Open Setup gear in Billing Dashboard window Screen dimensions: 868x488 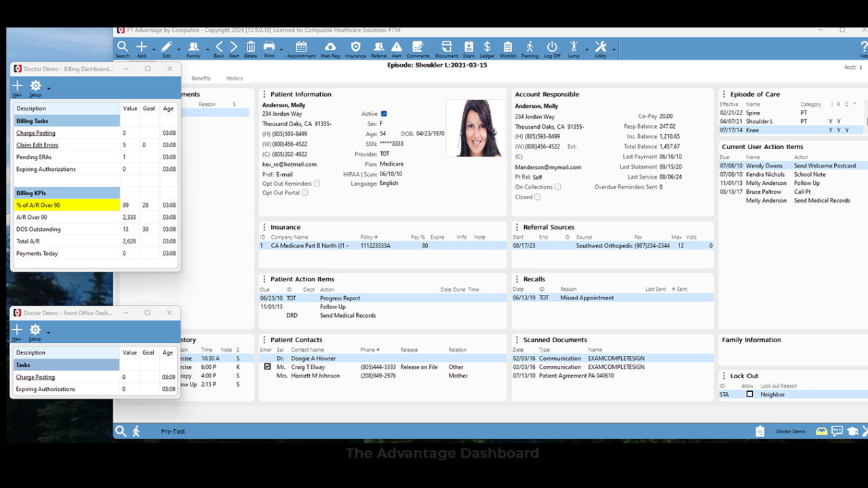coord(35,85)
